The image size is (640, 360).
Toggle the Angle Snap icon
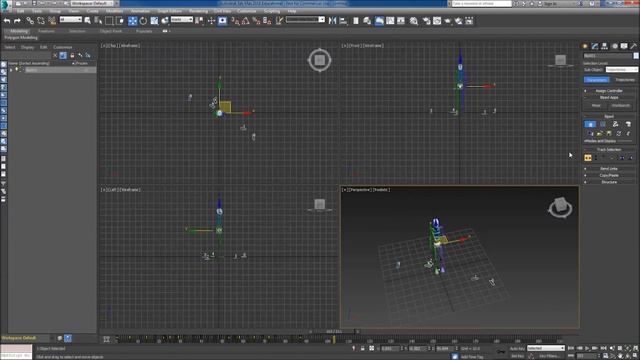pyautogui.click(x=246, y=21)
